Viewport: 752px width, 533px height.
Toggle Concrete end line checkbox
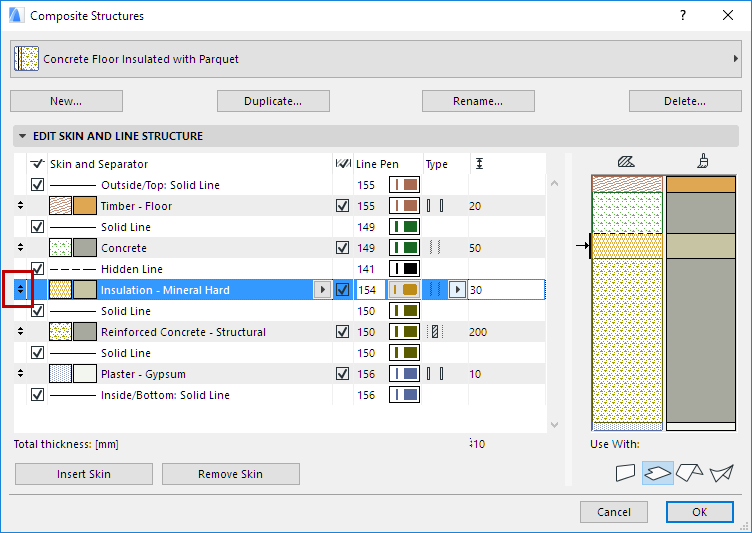[342, 248]
